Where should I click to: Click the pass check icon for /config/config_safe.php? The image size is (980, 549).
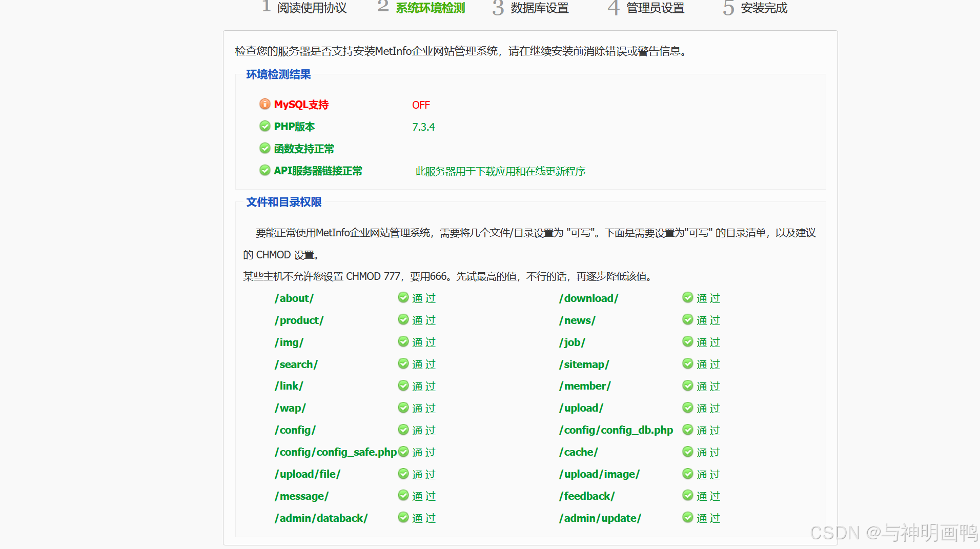[403, 452]
